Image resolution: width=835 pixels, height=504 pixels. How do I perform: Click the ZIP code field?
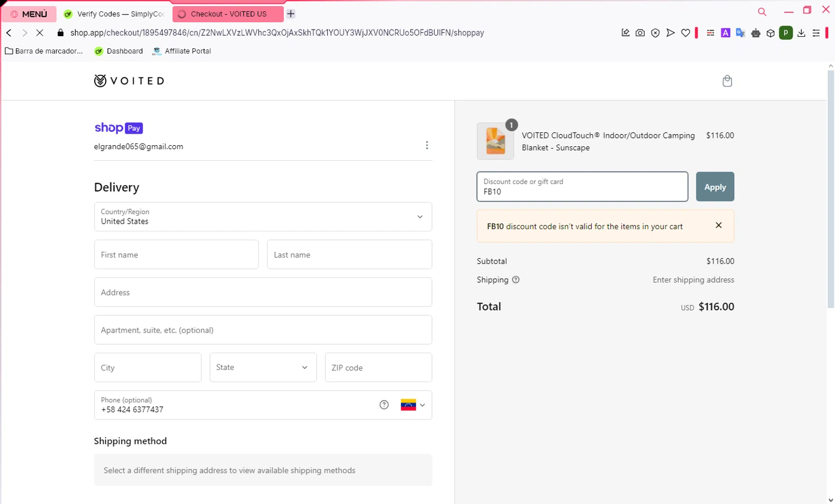point(379,367)
